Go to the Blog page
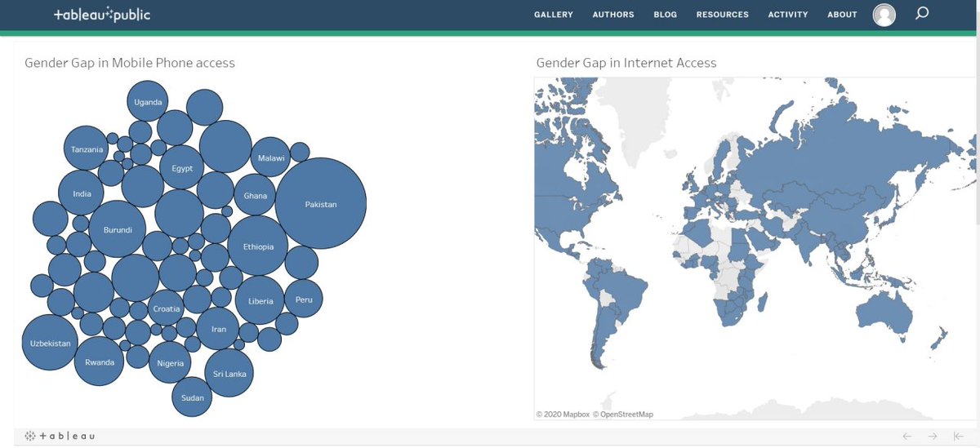980x448 pixels. [666, 15]
